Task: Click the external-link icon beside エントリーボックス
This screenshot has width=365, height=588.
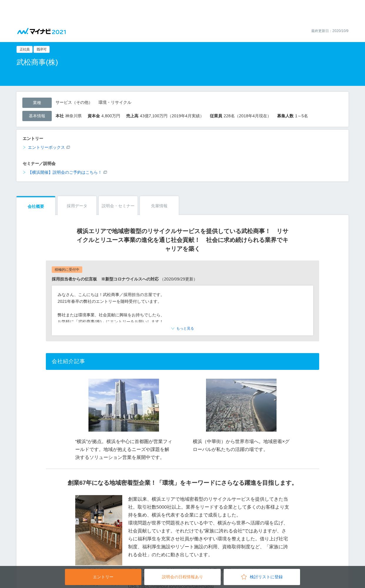Action: [x=68, y=147]
